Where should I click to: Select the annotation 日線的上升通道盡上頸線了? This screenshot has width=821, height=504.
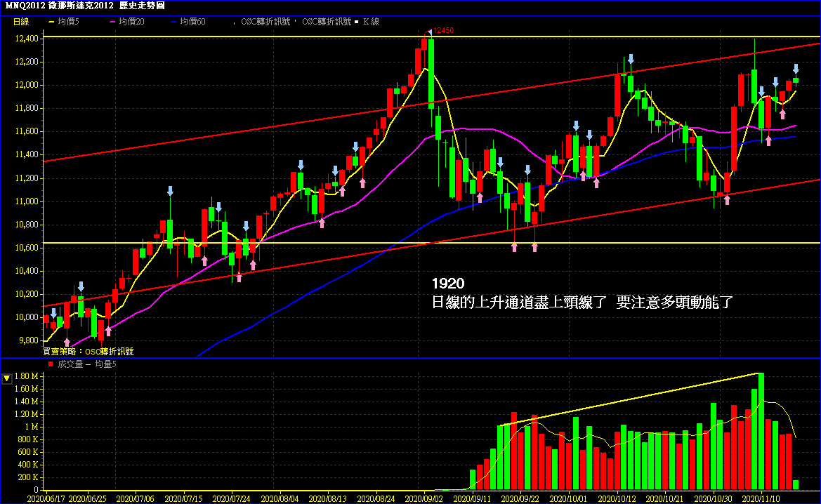pos(520,302)
